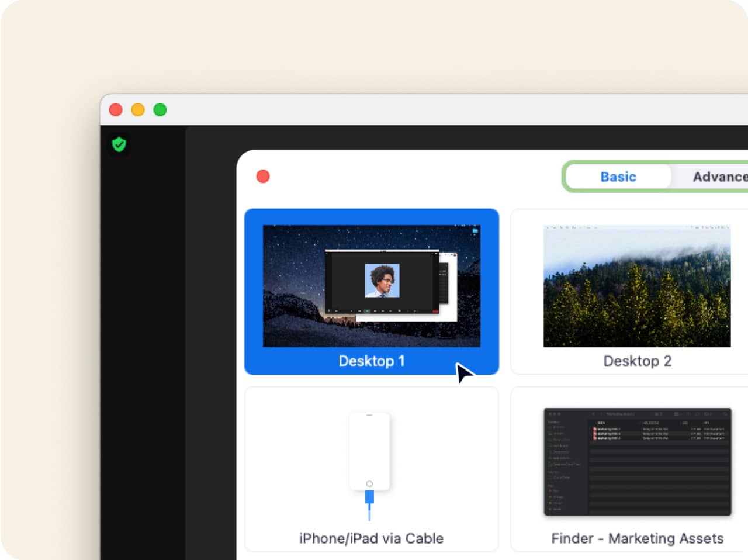Click the red dot in the share dialog
The height and width of the screenshot is (560, 748).
click(x=262, y=176)
